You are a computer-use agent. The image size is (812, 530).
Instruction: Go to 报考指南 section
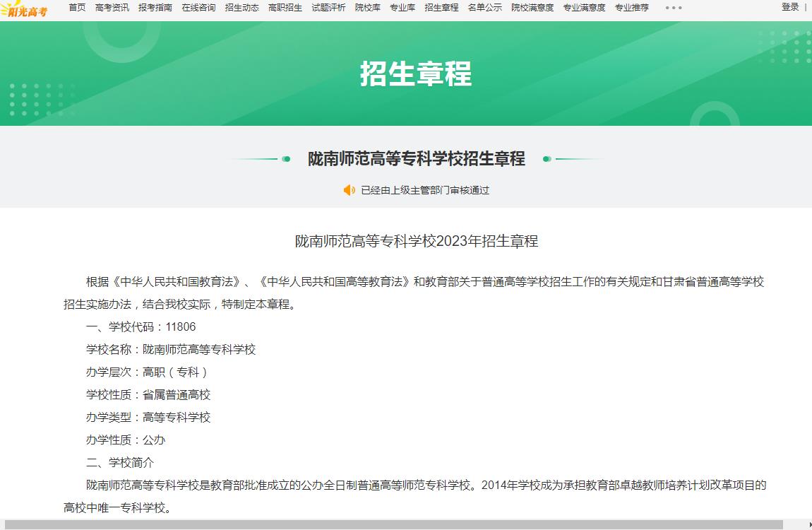(155, 8)
